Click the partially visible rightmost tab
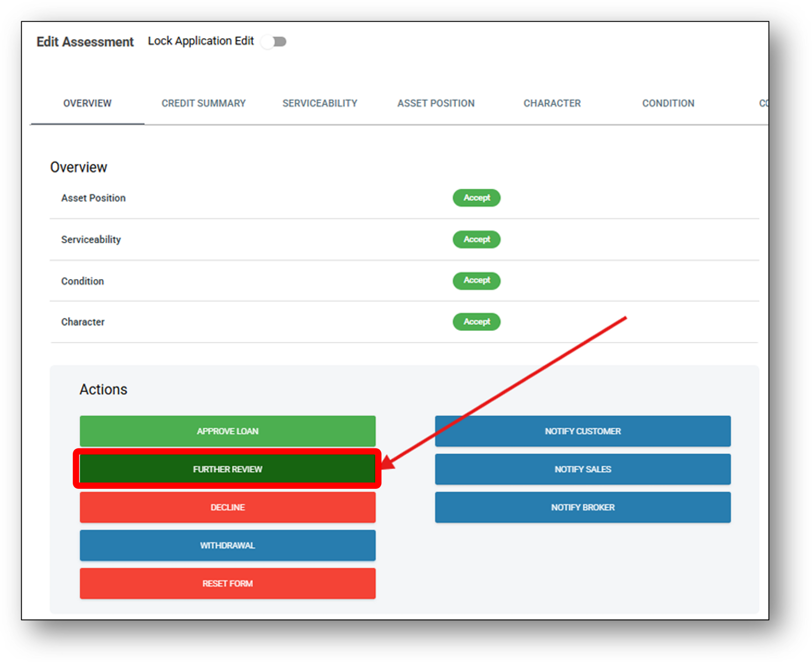Screen dimensions: 812x663 (763, 103)
